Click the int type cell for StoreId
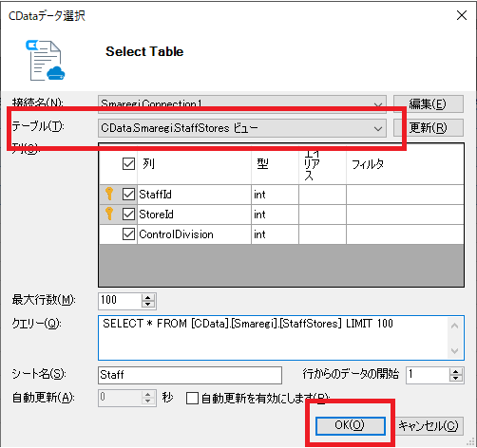This screenshot has width=477, height=448. tap(276, 215)
